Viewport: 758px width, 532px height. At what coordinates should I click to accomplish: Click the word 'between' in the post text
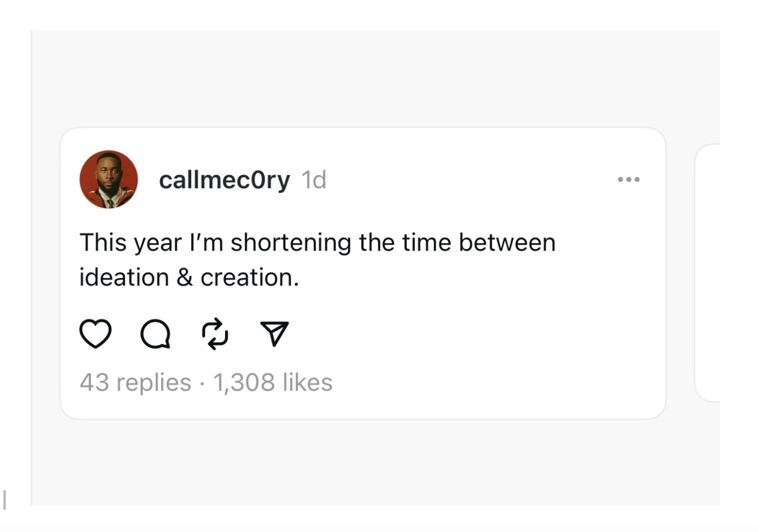coord(507,243)
